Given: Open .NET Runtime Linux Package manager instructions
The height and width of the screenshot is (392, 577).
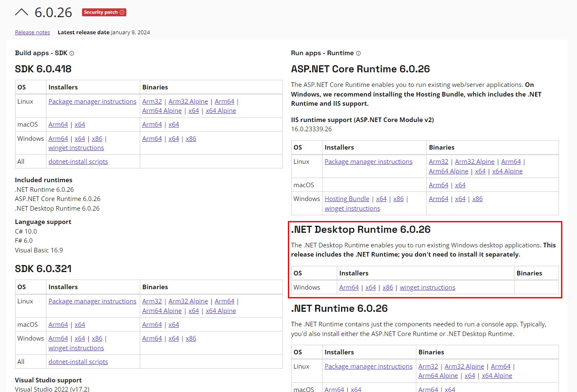Looking at the screenshot, I should (368, 367).
